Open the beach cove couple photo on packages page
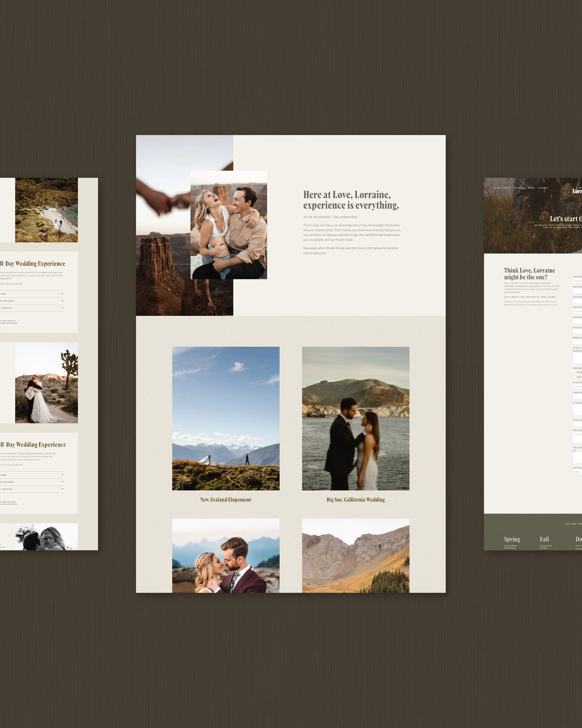This screenshot has width=582, height=728. pos(47,210)
